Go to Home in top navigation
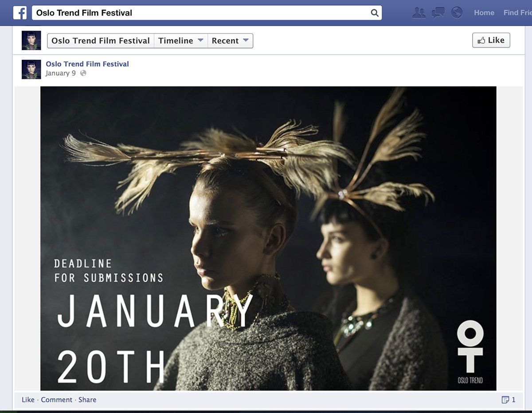This screenshot has height=413, width=532. point(484,12)
